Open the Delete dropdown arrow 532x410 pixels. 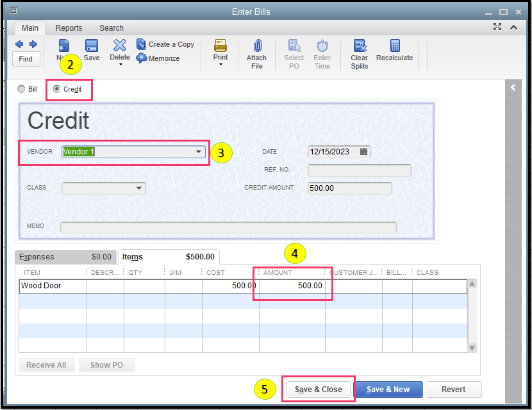pos(121,64)
